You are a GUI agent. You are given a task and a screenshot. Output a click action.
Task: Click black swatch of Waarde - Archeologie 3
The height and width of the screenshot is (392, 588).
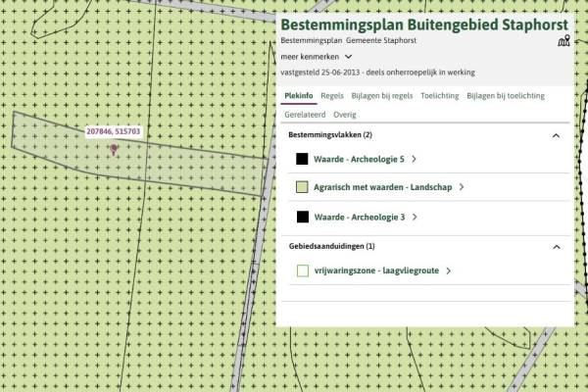click(x=303, y=217)
